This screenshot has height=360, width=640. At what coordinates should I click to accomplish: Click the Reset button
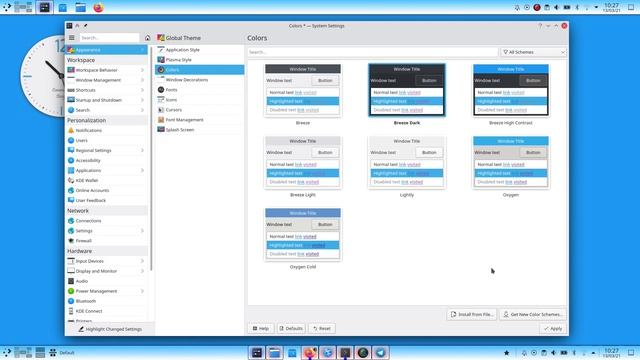[322, 329]
